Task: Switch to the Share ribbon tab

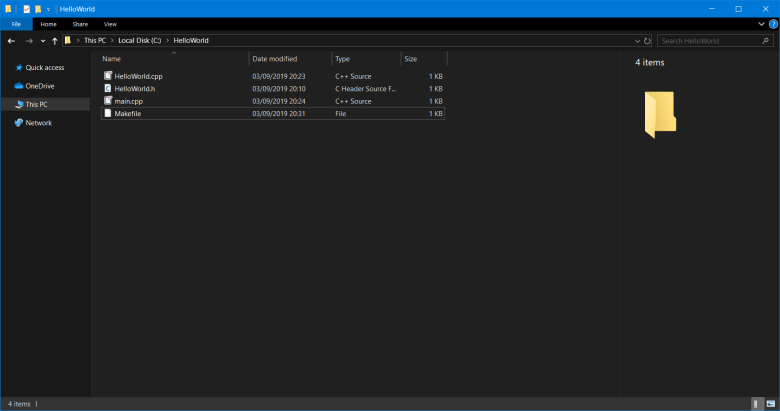Action: pyautogui.click(x=80, y=24)
